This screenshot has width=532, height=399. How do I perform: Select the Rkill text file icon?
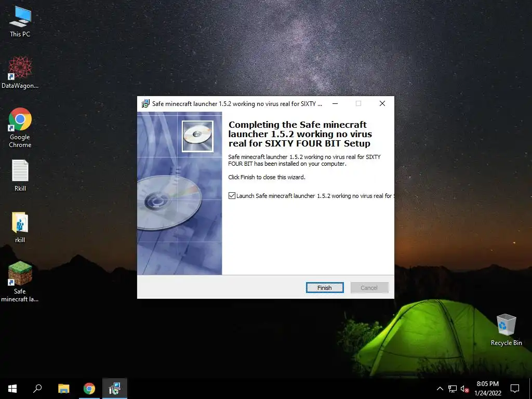[x=20, y=176]
